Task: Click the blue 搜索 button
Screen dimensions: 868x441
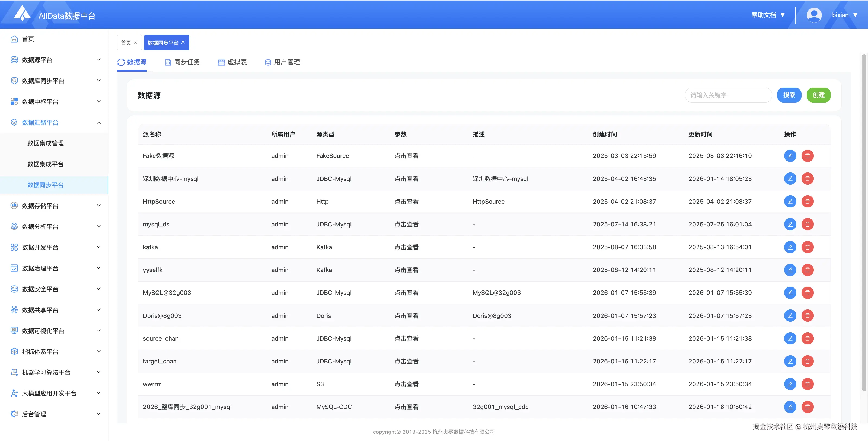Action: click(789, 95)
